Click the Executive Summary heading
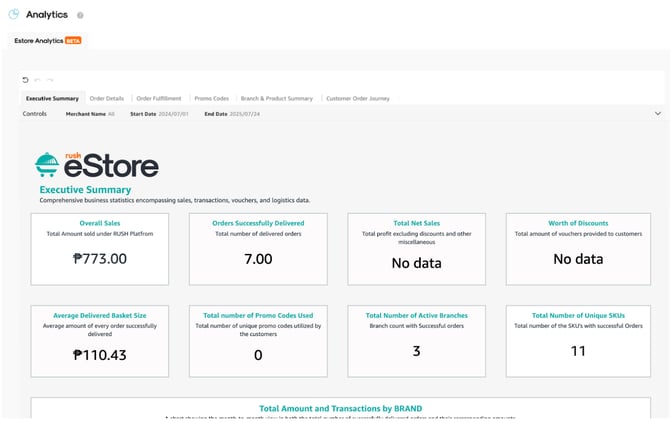The image size is (670, 422). pos(85,190)
